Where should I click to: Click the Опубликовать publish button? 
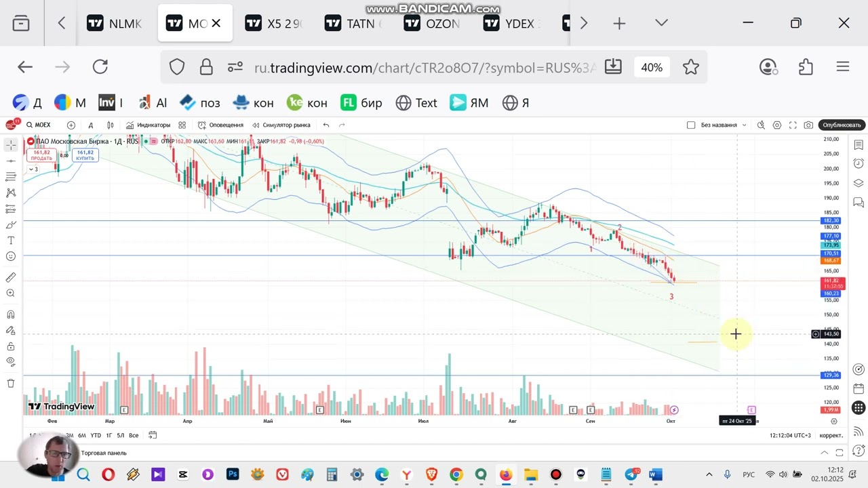click(x=842, y=125)
